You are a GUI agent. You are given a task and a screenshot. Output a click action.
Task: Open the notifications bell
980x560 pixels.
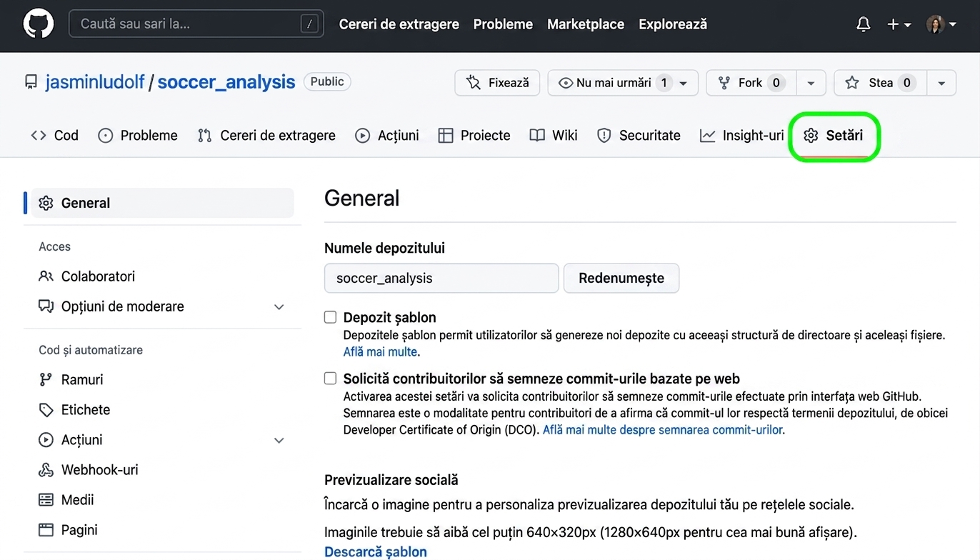click(x=863, y=24)
